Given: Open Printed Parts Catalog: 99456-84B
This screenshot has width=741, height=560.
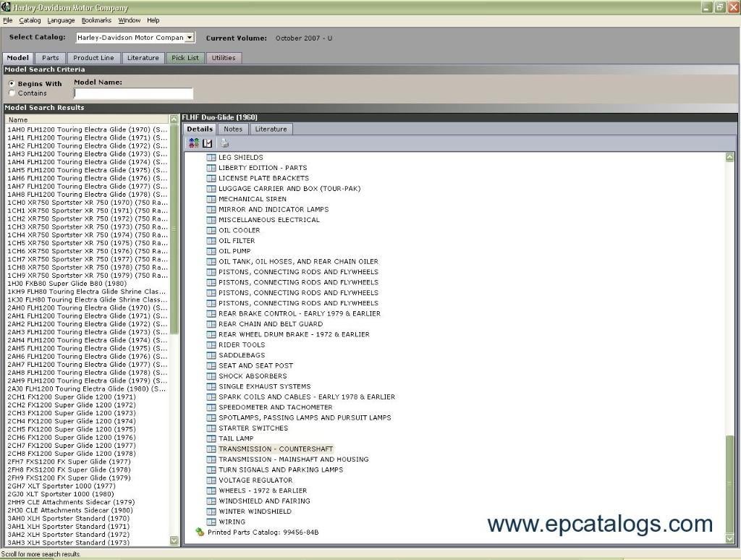Looking at the screenshot, I should coord(263,532).
